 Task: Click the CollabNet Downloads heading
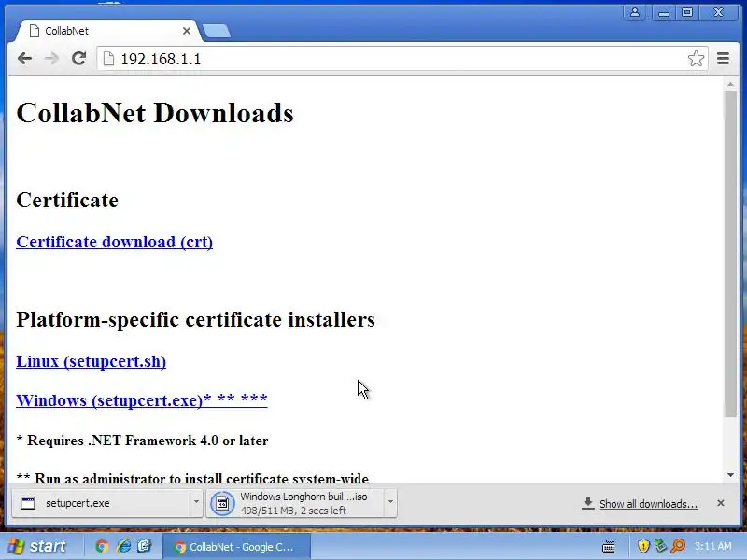pyautogui.click(x=155, y=113)
